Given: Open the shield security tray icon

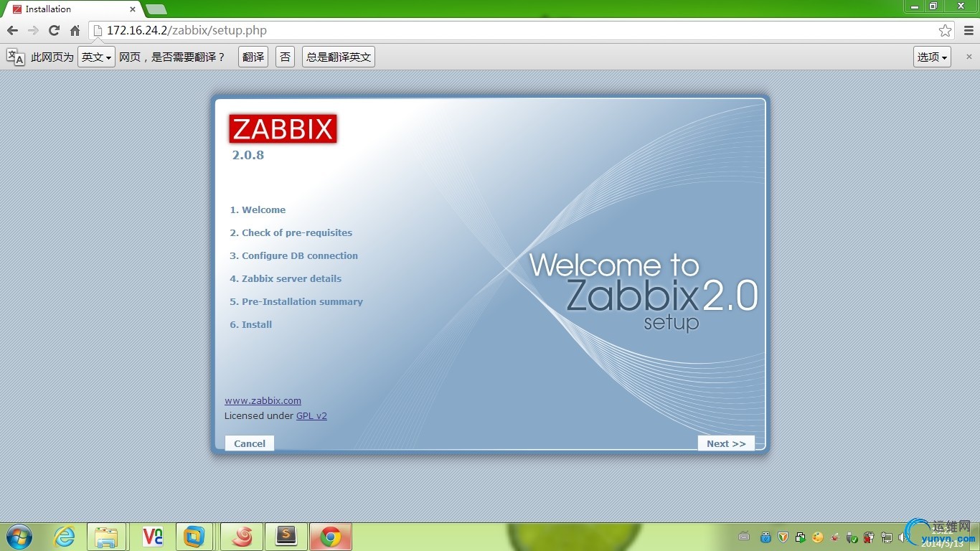Looking at the screenshot, I should click(x=783, y=537).
